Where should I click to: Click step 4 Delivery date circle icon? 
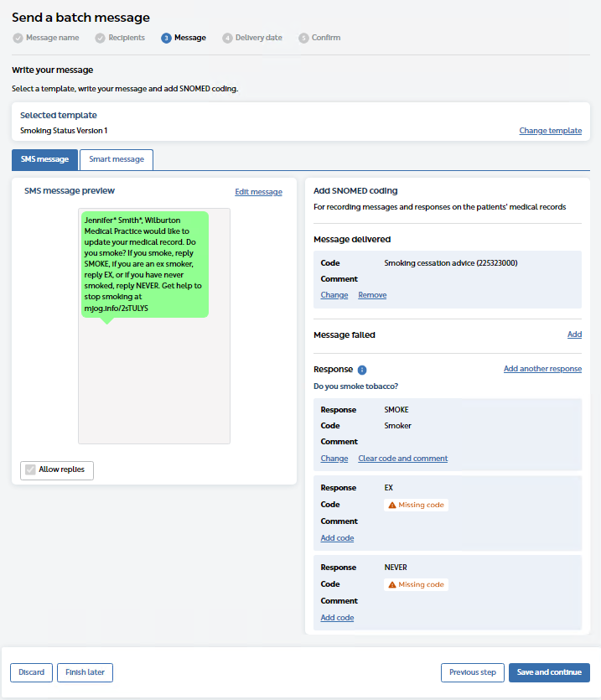pos(227,38)
